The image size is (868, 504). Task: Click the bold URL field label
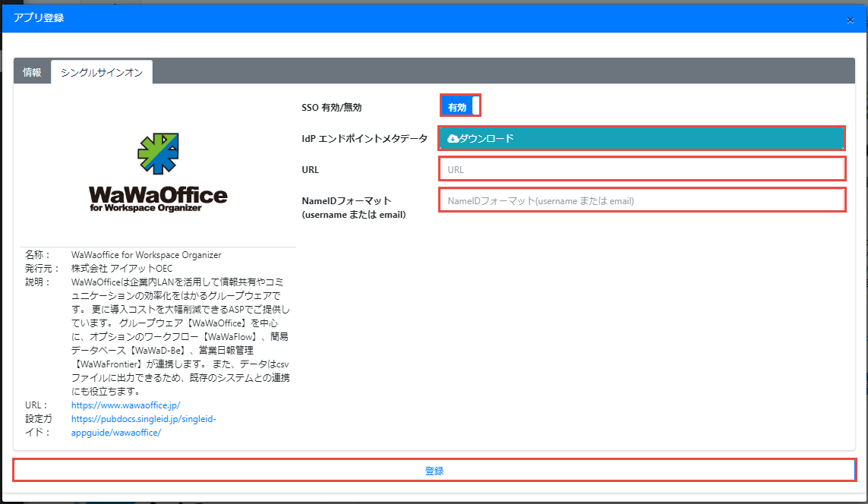click(310, 170)
